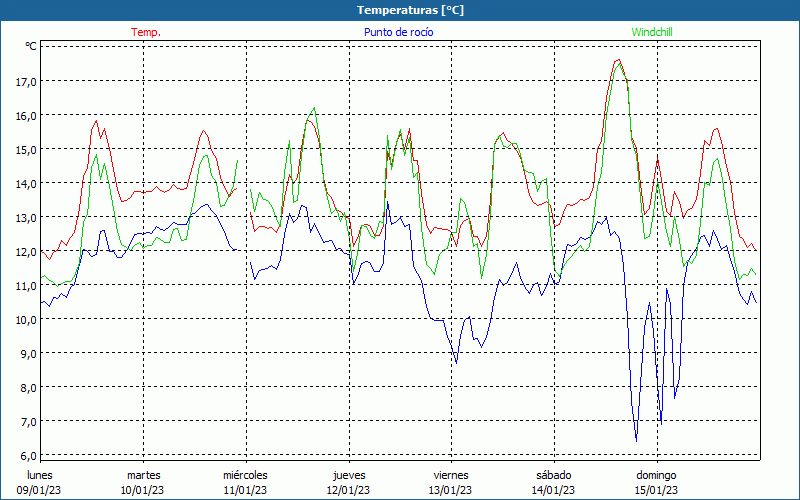
Task: Click the 10,0 y-axis value
Action: point(26,319)
